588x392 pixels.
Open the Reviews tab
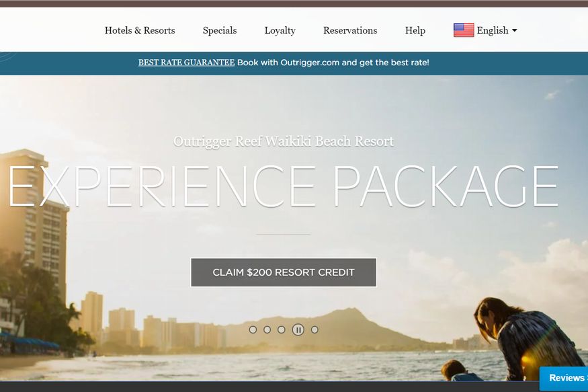click(564, 378)
